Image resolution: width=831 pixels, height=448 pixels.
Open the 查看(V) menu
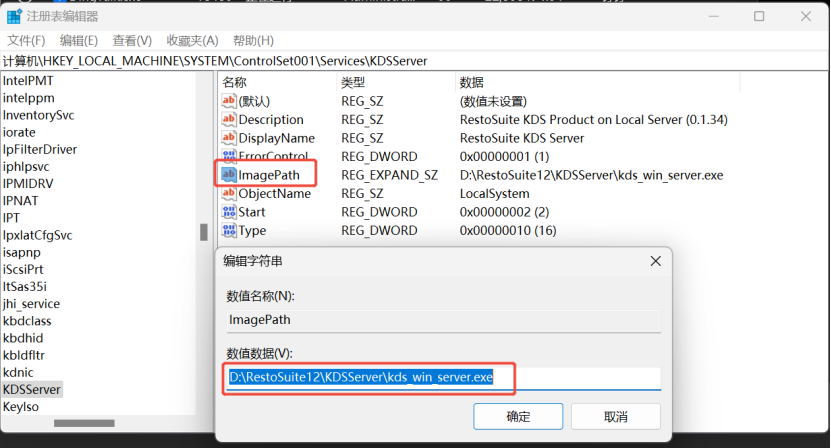(x=132, y=40)
